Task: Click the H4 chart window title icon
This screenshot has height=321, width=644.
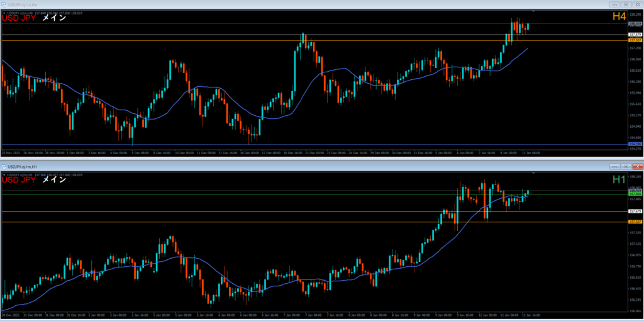Action: click(x=4, y=4)
